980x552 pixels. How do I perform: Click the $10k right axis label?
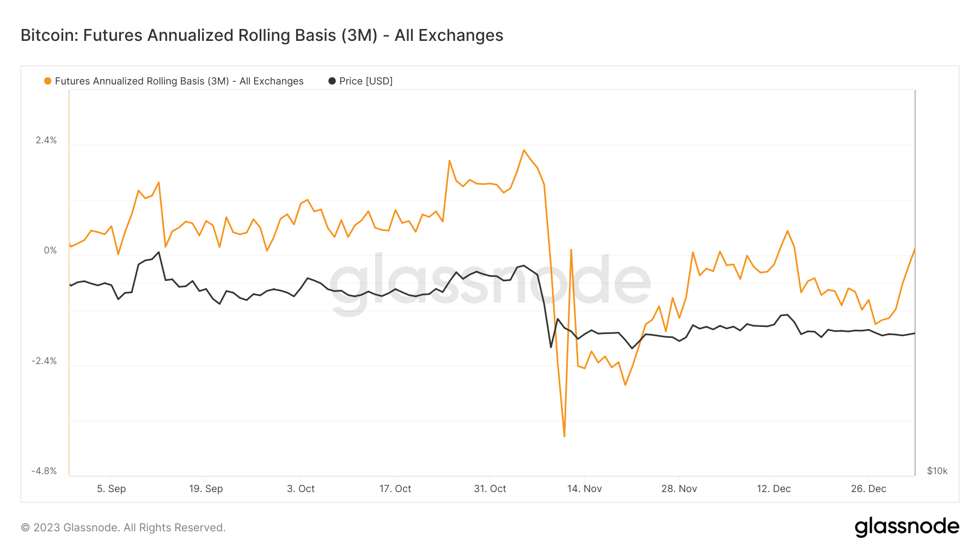937,471
